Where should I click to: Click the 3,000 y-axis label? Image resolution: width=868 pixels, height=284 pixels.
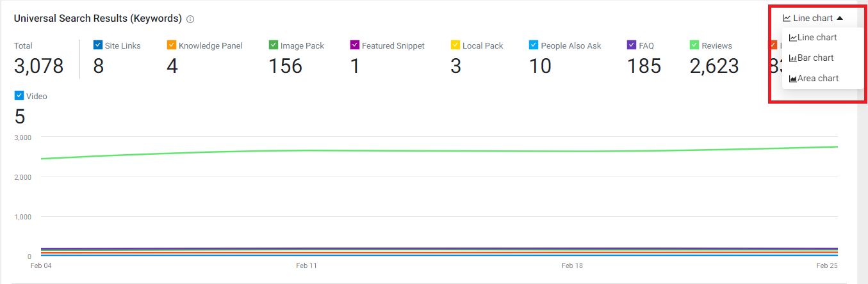point(23,138)
